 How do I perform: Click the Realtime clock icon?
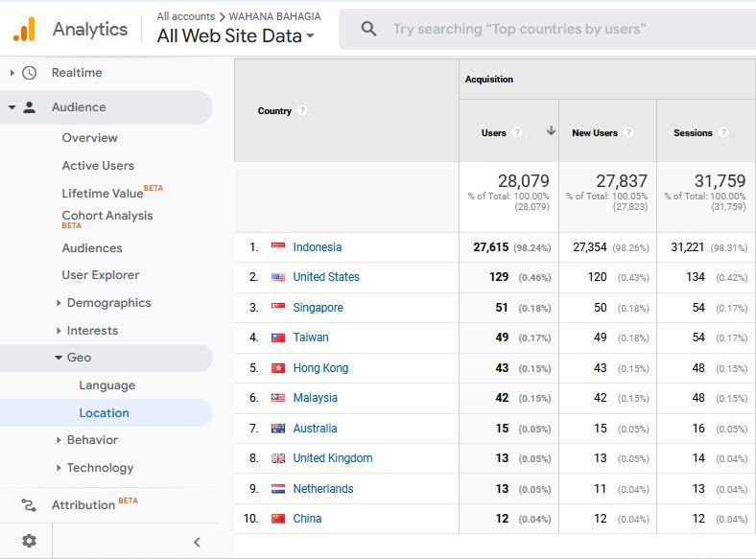click(30, 73)
